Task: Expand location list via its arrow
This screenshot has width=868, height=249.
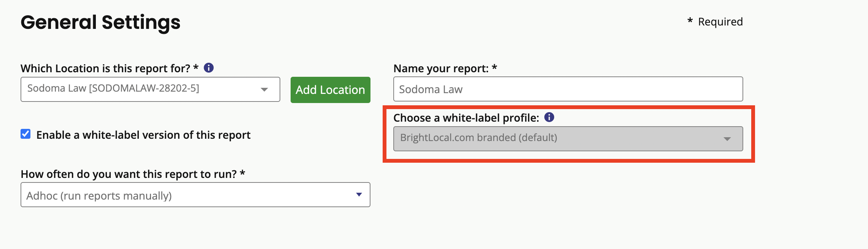Action: 264,90
